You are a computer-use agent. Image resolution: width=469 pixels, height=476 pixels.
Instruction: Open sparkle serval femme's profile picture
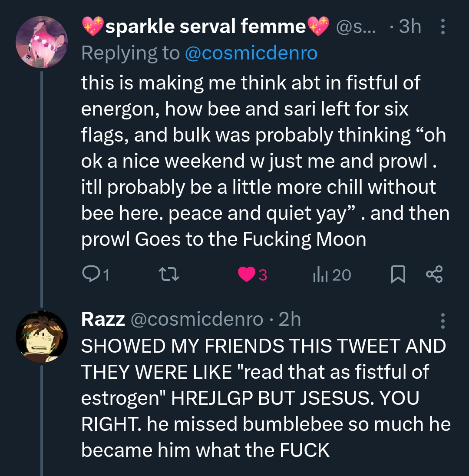click(42, 42)
